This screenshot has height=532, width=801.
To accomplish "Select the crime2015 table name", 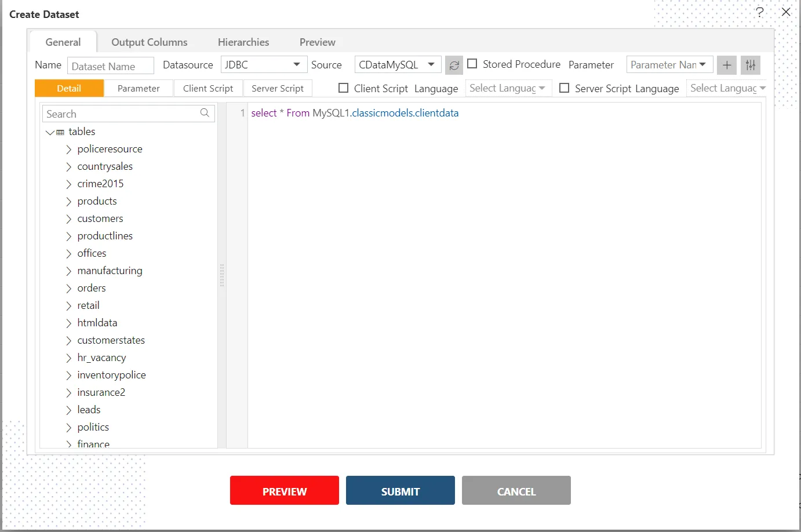I will click(100, 184).
